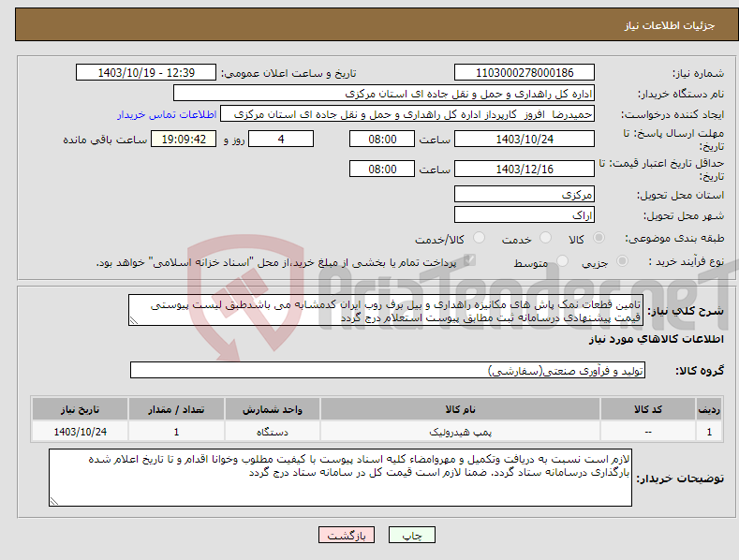Click the response deadline 08:00 time field

[382, 139]
